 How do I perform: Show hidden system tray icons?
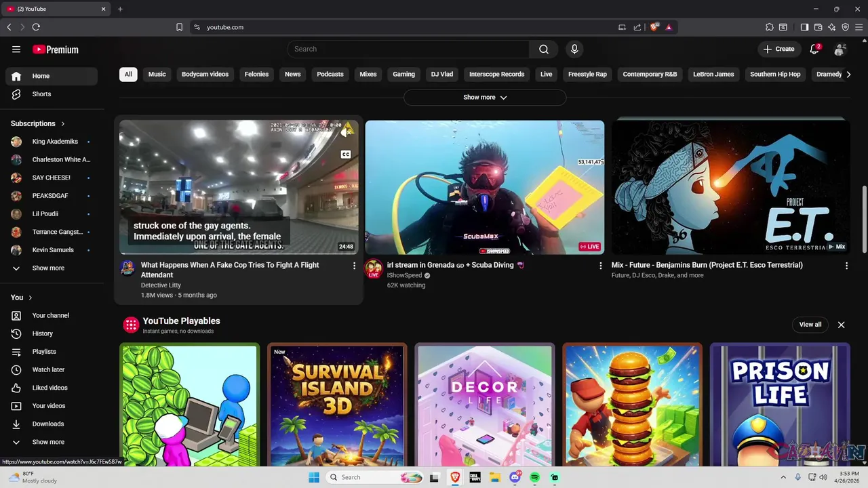click(x=783, y=477)
